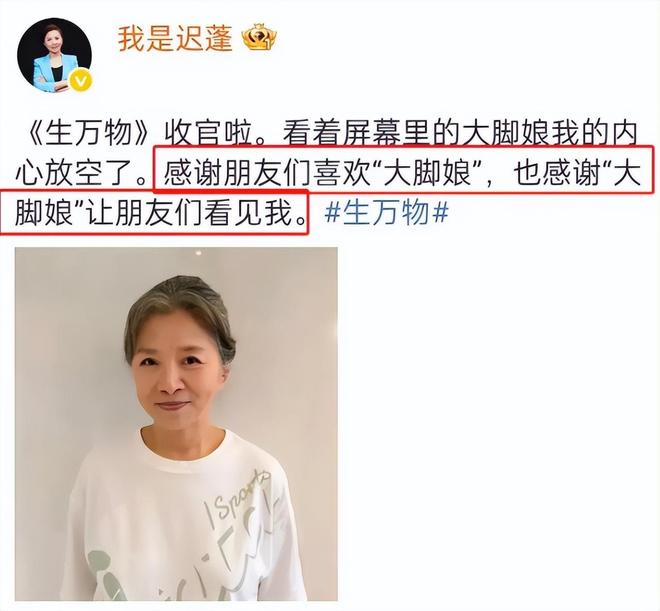
Task: Open the profile avatar of 我是迟蓬
Action: (54, 56)
